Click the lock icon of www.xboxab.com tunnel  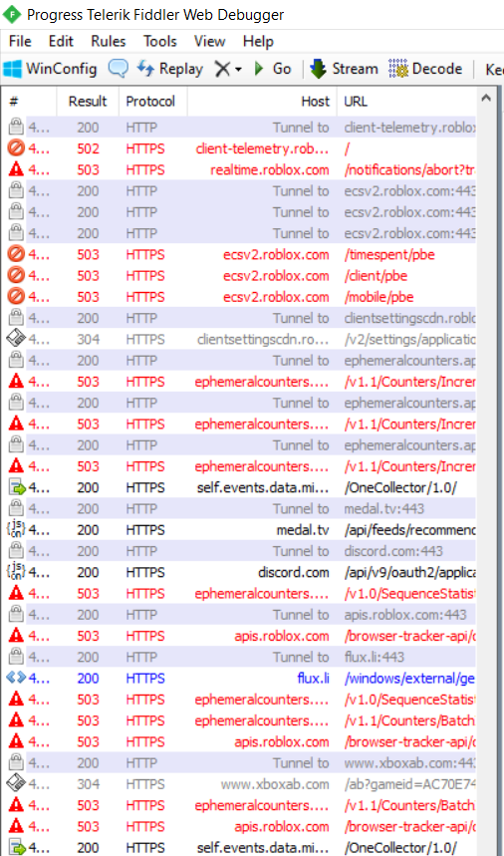[x=16, y=762]
